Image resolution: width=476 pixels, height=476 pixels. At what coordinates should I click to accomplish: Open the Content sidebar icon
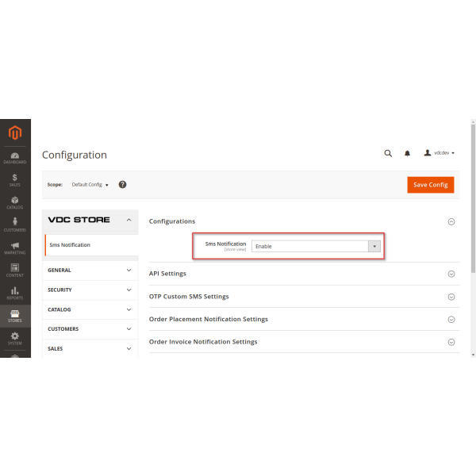(x=15, y=271)
